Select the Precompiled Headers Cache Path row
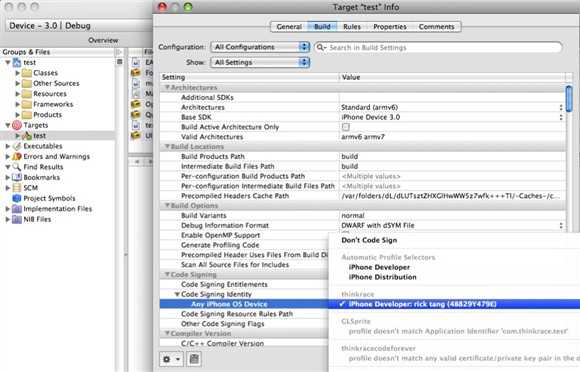The width and height of the screenshot is (580, 372). coord(362,196)
